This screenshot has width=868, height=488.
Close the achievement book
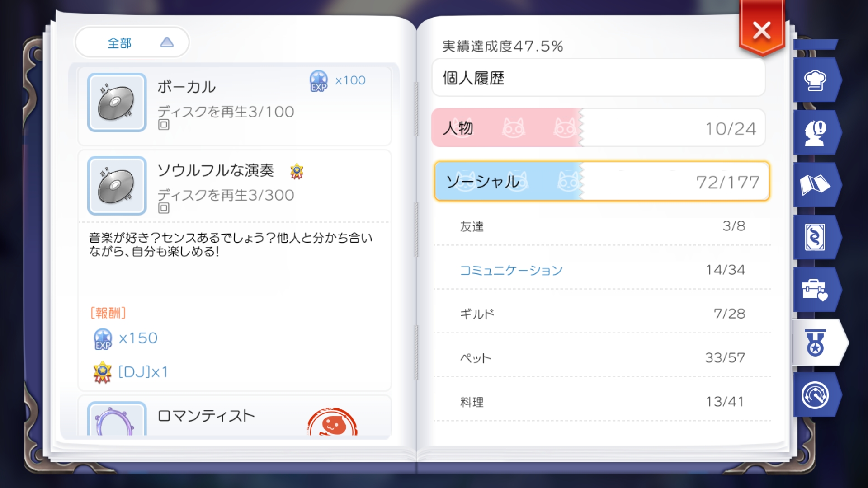pos(762,31)
